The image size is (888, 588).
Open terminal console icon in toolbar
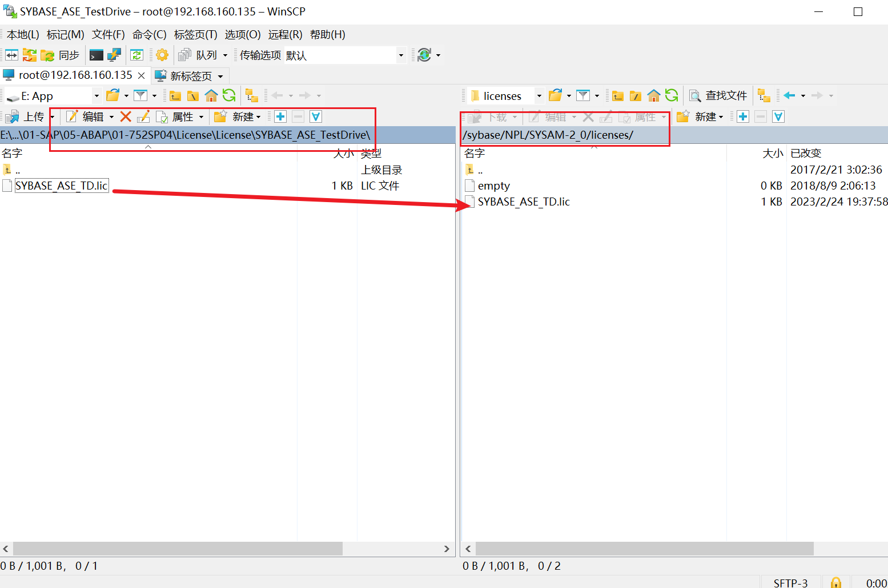tap(97, 55)
